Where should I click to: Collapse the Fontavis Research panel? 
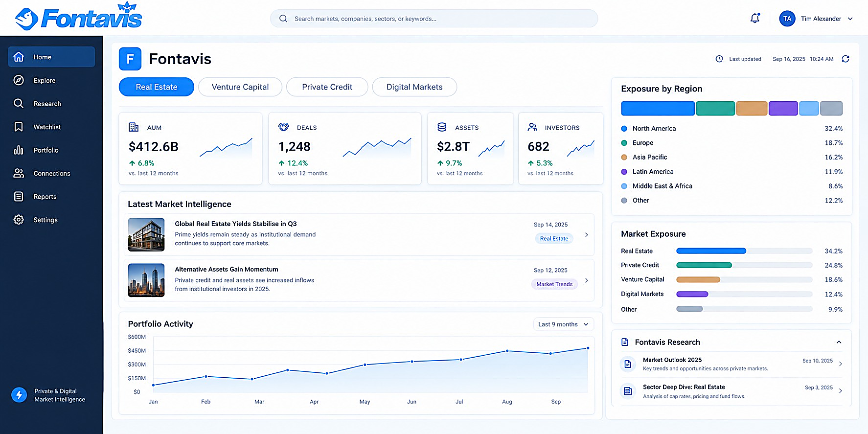coord(839,342)
